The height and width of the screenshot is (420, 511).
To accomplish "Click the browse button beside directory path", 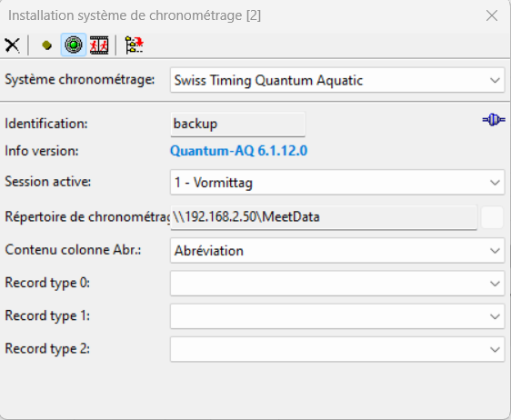I will (x=492, y=217).
